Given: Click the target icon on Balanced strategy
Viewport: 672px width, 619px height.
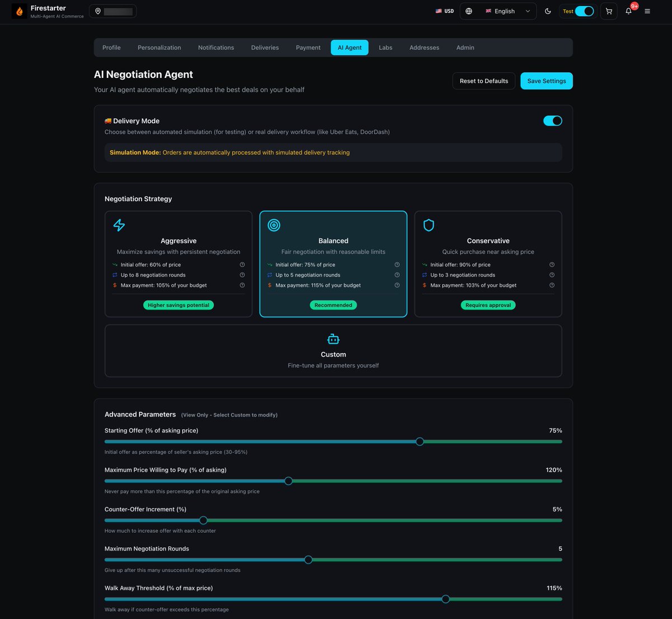Looking at the screenshot, I should pyautogui.click(x=274, y=225).
